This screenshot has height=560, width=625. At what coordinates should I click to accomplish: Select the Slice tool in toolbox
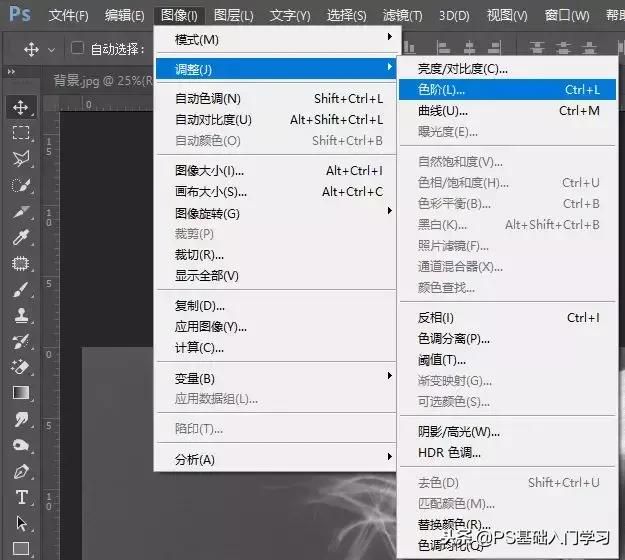click(20, 211)
